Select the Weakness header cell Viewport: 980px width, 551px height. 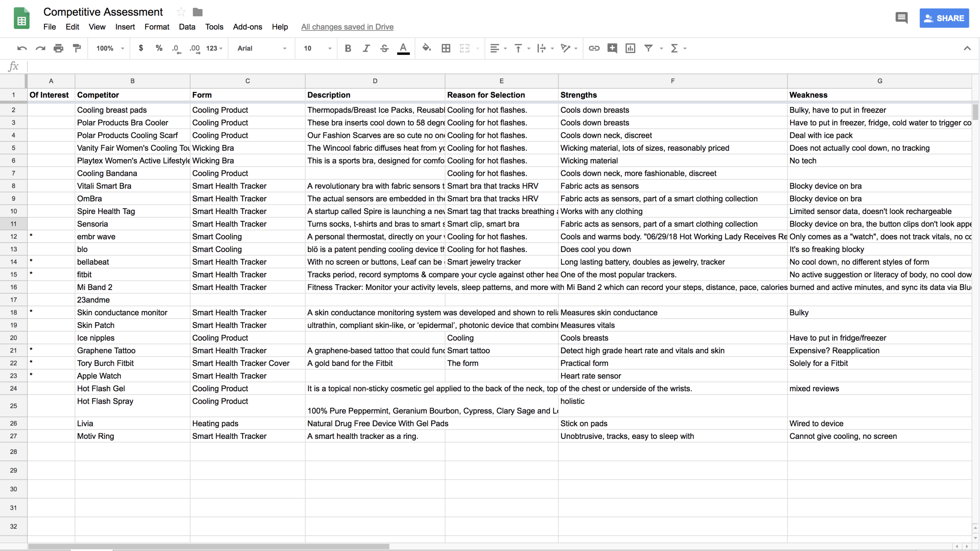[879, 95]
